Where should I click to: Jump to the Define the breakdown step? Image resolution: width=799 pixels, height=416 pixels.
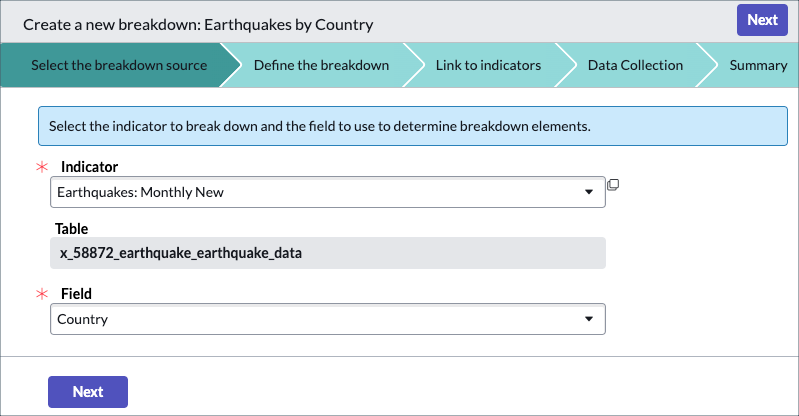(321, 65)
